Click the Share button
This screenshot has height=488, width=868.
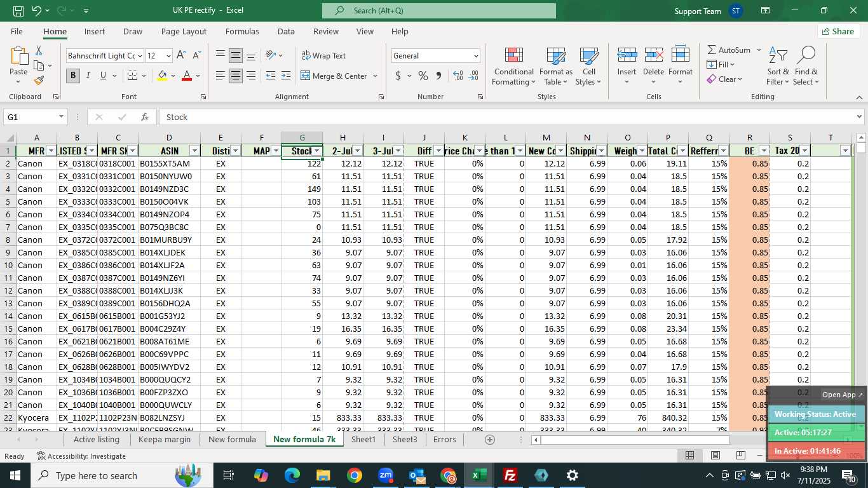pos(838,31)
